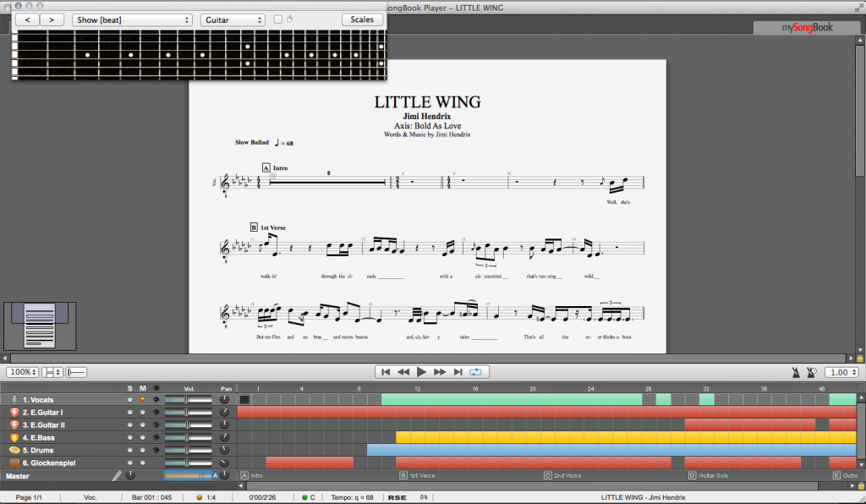Click the Drums cymbal icon
Viewport: 866px width, 504px height.
(x=14, y=450)
